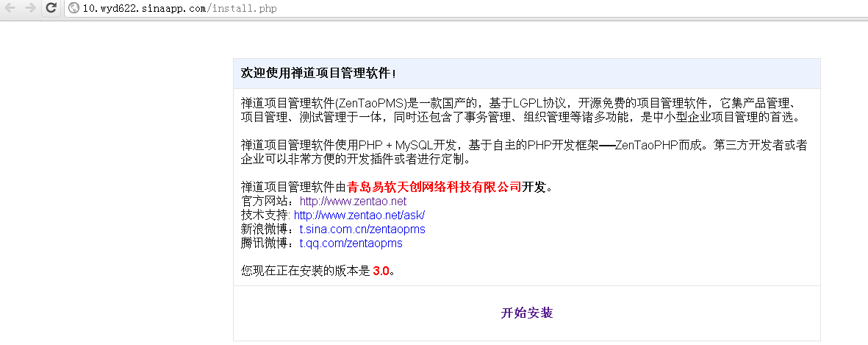Open the http://www.zentao.net official site link
Viewport: 868px width, 345px height.
coord(354,202)
